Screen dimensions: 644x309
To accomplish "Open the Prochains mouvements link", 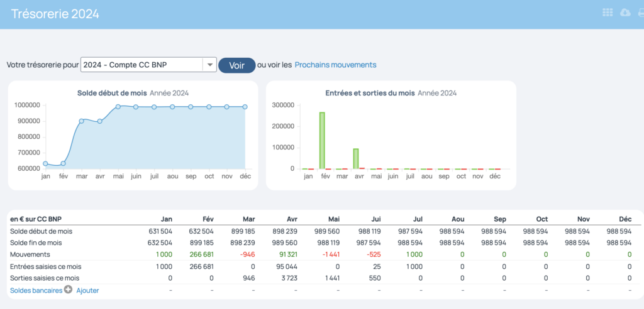I will pyautogui.click(x=335, y=65).
